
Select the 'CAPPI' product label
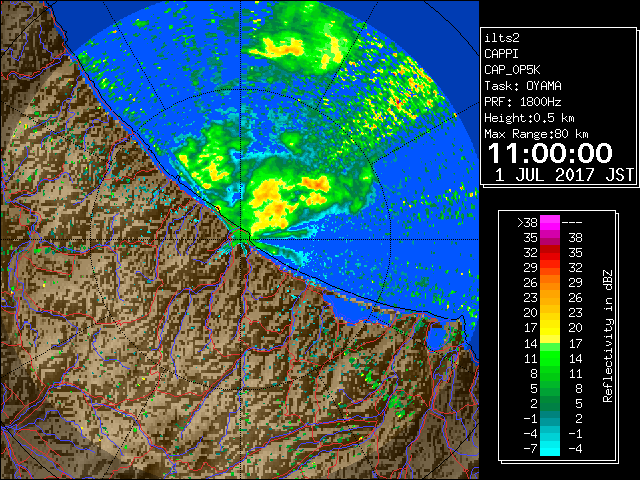tap(501, 54)
